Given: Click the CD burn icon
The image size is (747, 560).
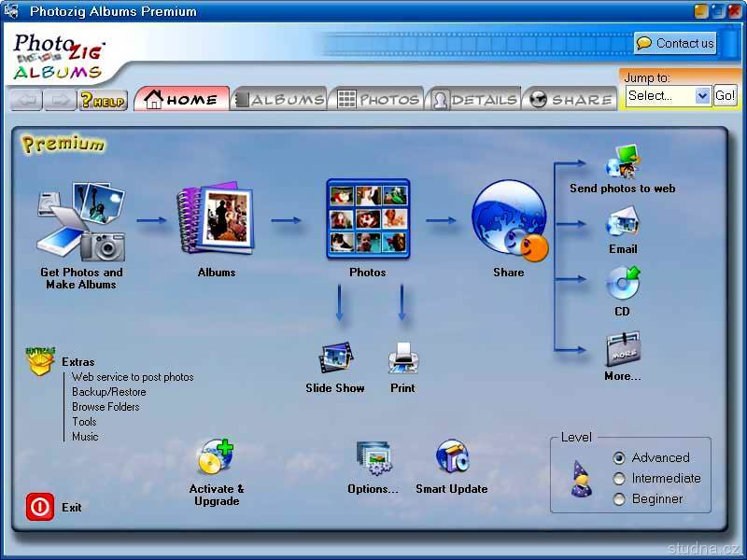Looking at the screenshot, I should click(x=622, y=284).
